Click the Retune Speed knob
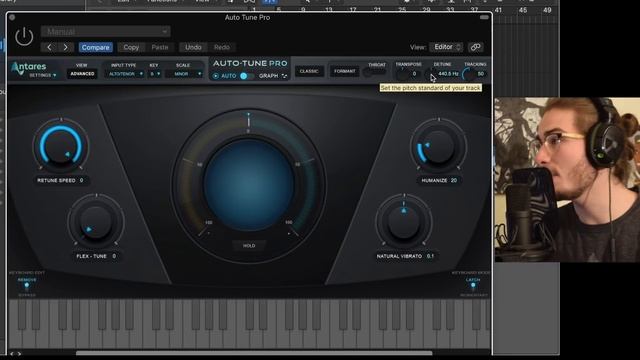The image size is (640, 360). click(x=61, y=146)
